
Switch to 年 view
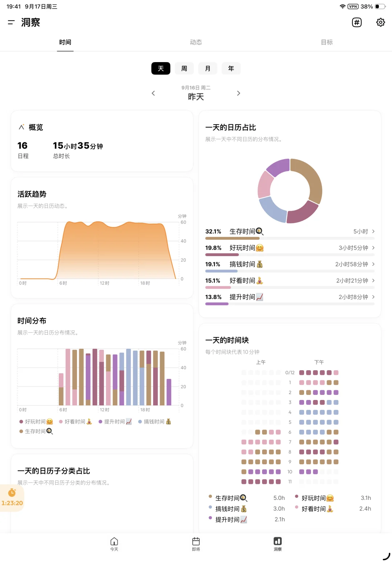pyautogui.click(x=231, y=68)
